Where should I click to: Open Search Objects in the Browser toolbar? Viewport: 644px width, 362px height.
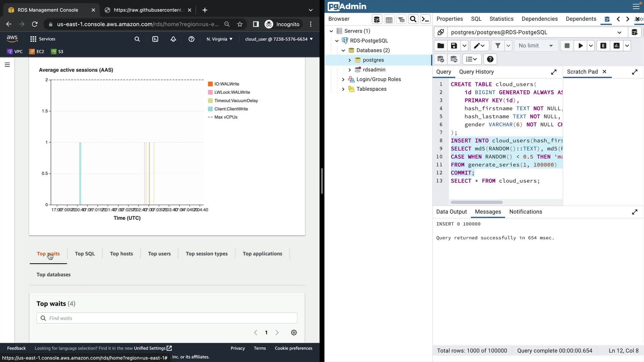[413, 19]
